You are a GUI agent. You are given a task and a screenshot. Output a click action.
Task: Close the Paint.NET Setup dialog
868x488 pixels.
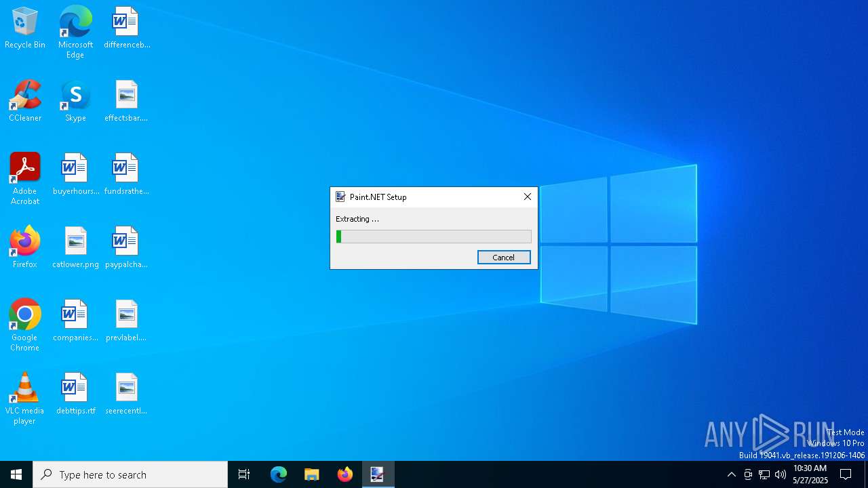pos(527,197)
